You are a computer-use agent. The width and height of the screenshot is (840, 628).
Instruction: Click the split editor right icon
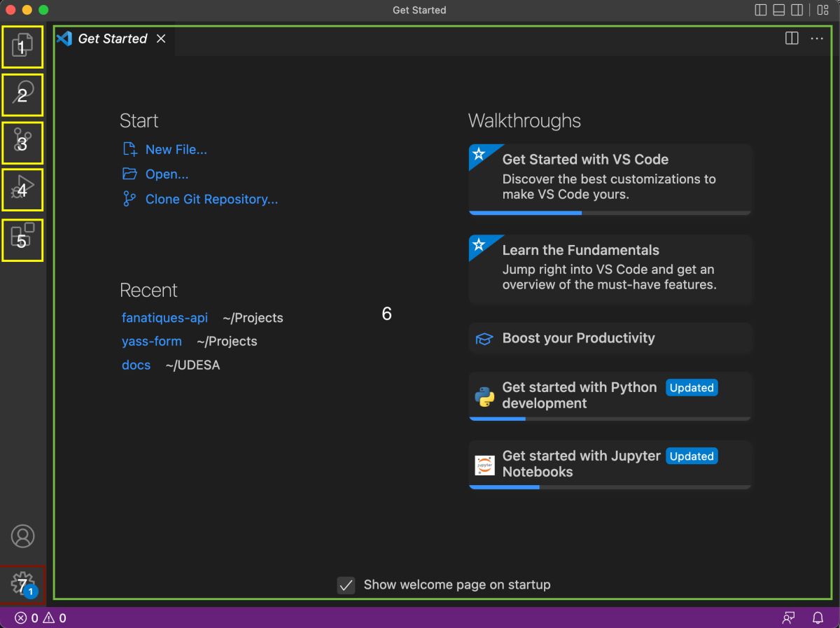792,39
